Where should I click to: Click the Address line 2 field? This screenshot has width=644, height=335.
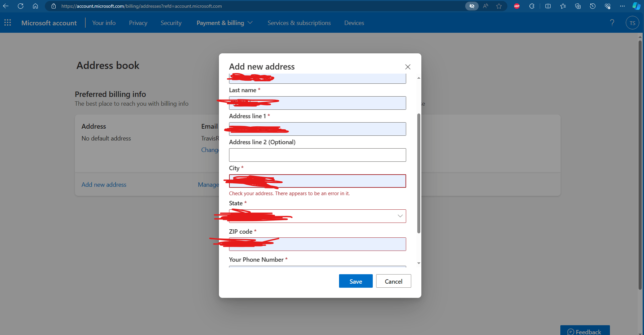[317, 155]
